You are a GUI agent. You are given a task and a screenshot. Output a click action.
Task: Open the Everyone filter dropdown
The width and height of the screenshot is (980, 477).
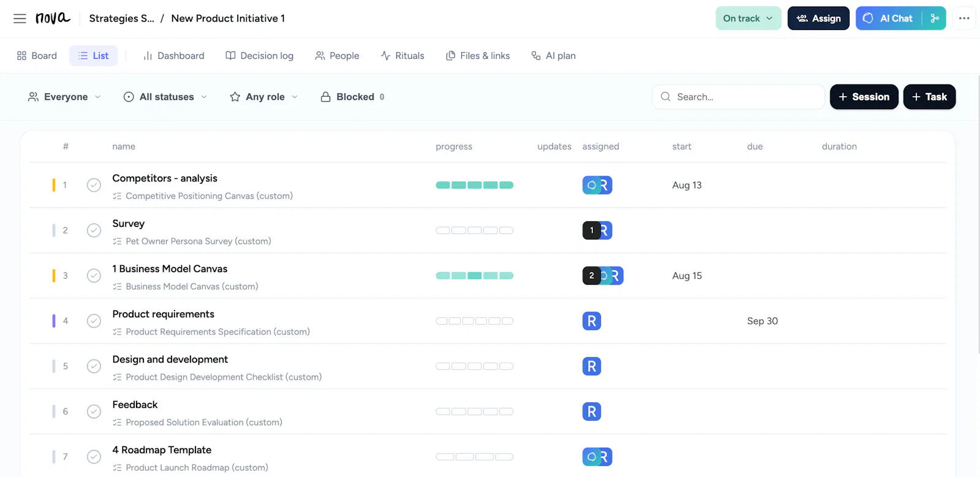[x=64, y=97]
